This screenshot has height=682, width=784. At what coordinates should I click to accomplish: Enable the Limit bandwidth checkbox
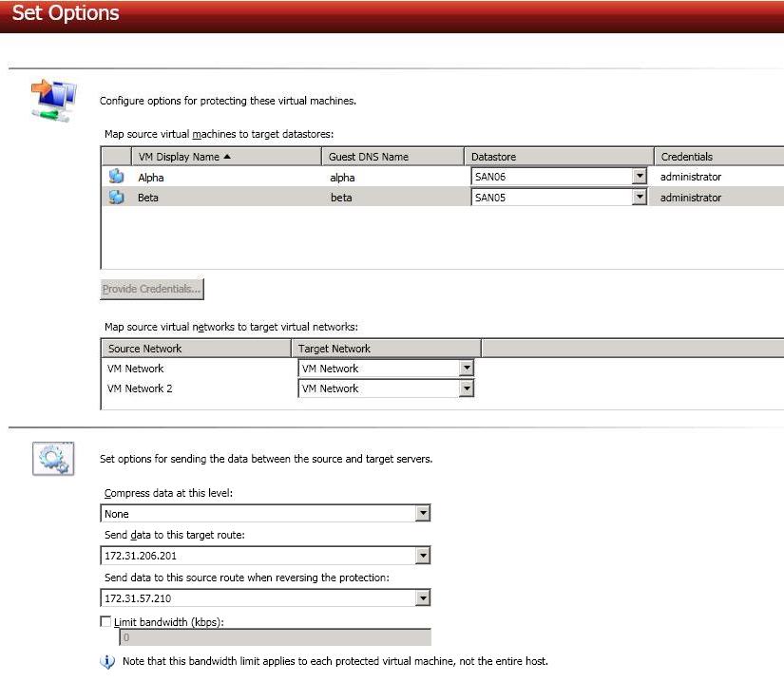point(106,621)
